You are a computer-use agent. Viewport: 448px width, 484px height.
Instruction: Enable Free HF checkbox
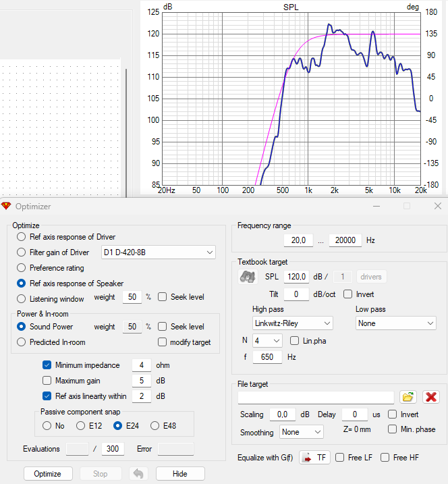tap(385, 457)
